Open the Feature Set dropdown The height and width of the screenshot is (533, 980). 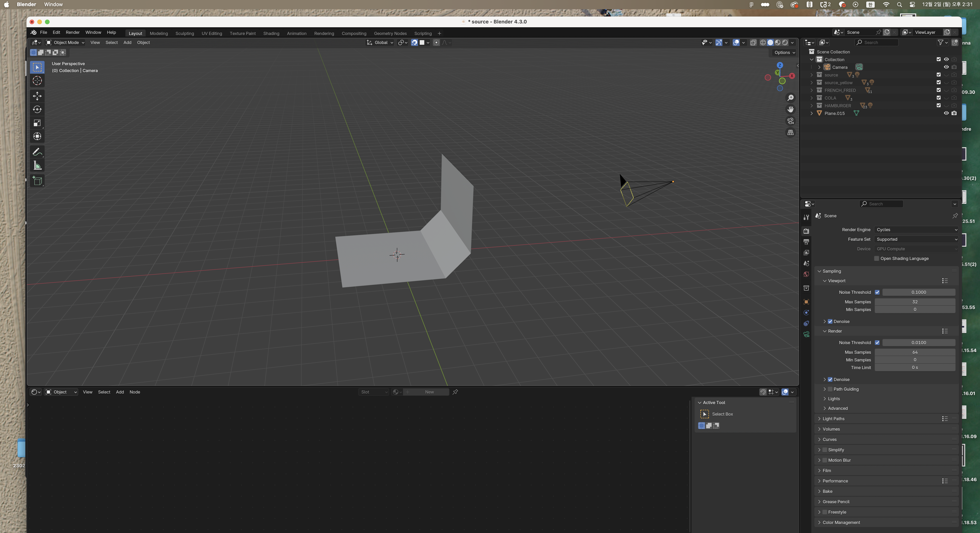[x=916, y=239]
